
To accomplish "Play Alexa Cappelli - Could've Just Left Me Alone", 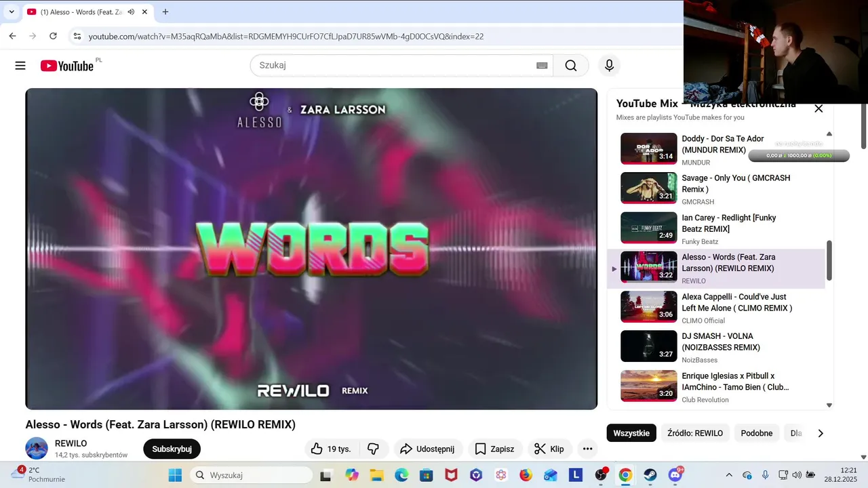I will coord(715,307).
